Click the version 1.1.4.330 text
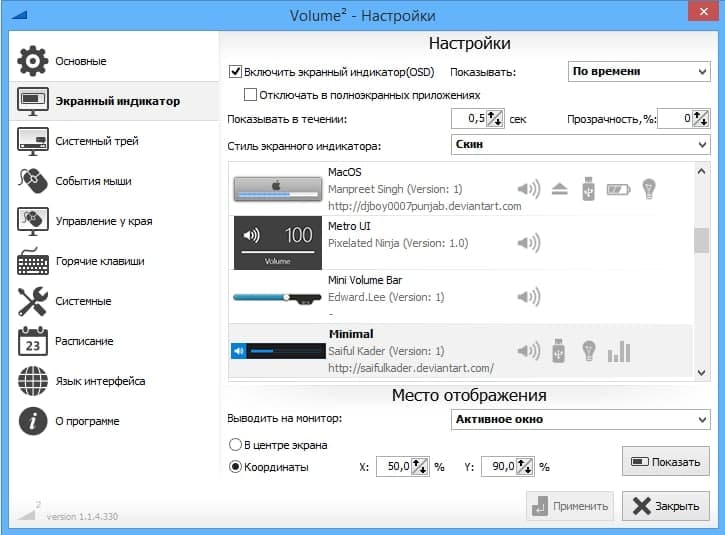The height and width of the screenshot is (535, 725). (x=82, y=517)
